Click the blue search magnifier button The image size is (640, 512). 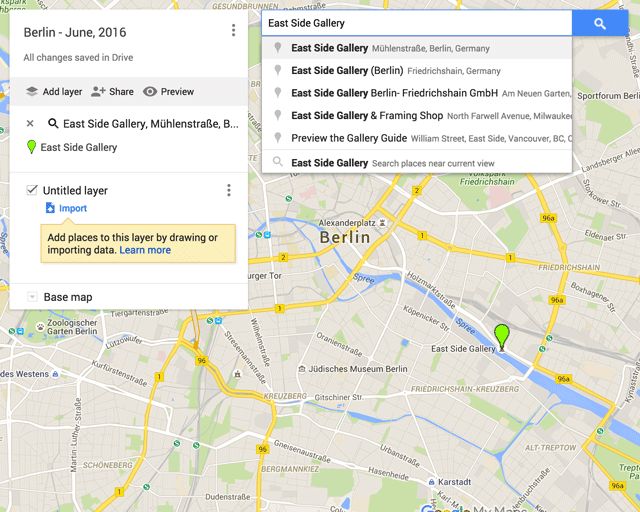click(x=600, y=23)
